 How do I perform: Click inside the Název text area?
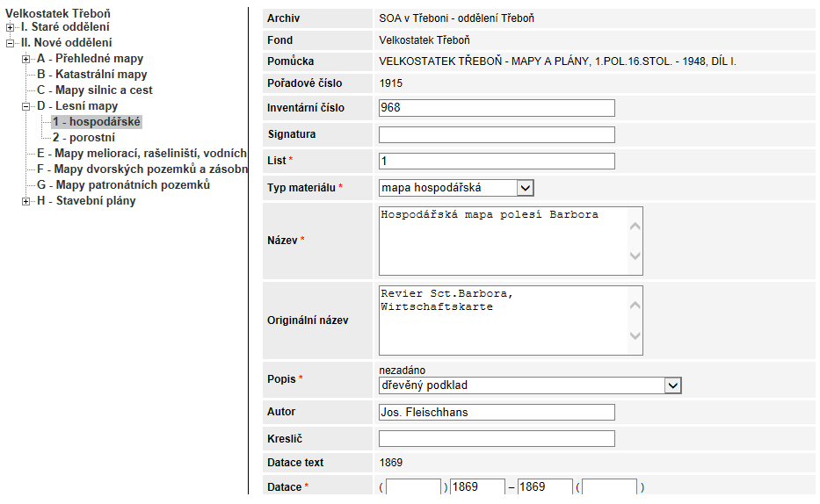(504, 241)
